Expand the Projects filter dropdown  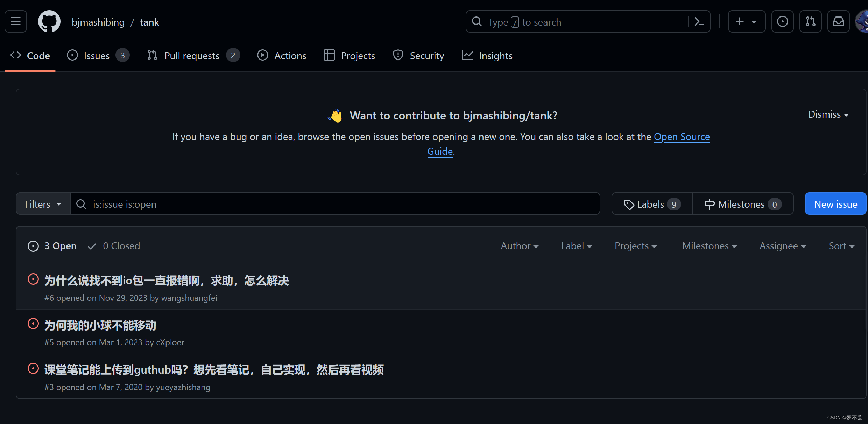point(636,246)
